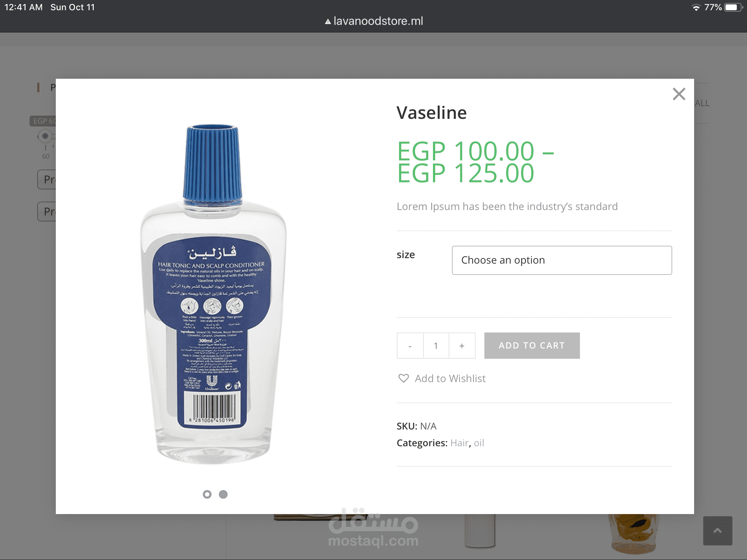The height and width of the screenshot is (560, 747).
Task: Open the size 'Choose an option' dropdown
Action: (562, 260)
